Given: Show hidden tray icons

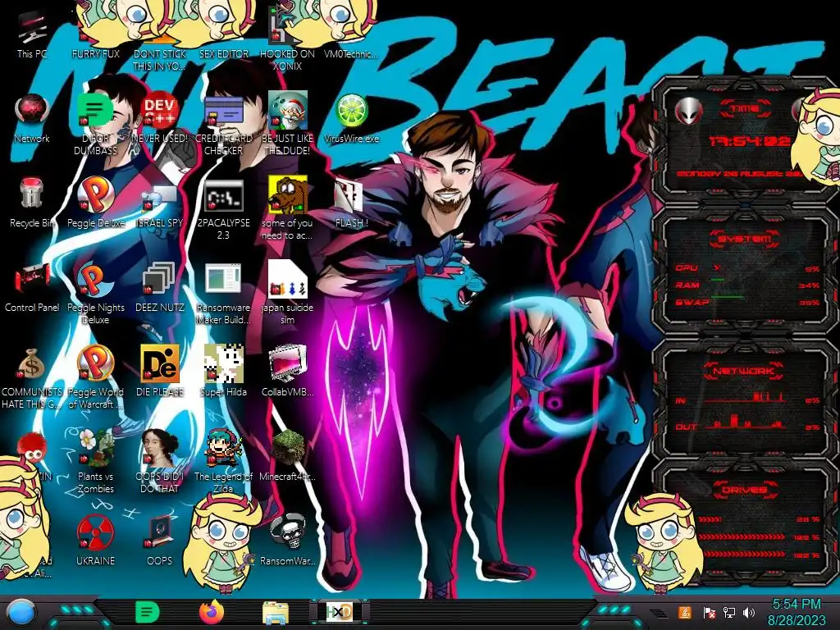Looking at the screenshot, I should (x=657, y=613).
